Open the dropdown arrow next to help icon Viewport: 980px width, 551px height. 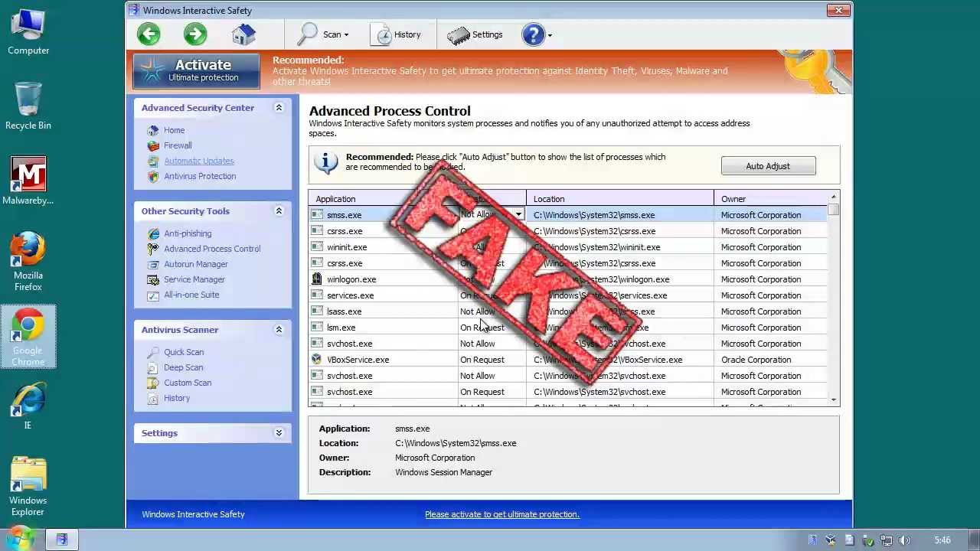[x=550, y=35]
